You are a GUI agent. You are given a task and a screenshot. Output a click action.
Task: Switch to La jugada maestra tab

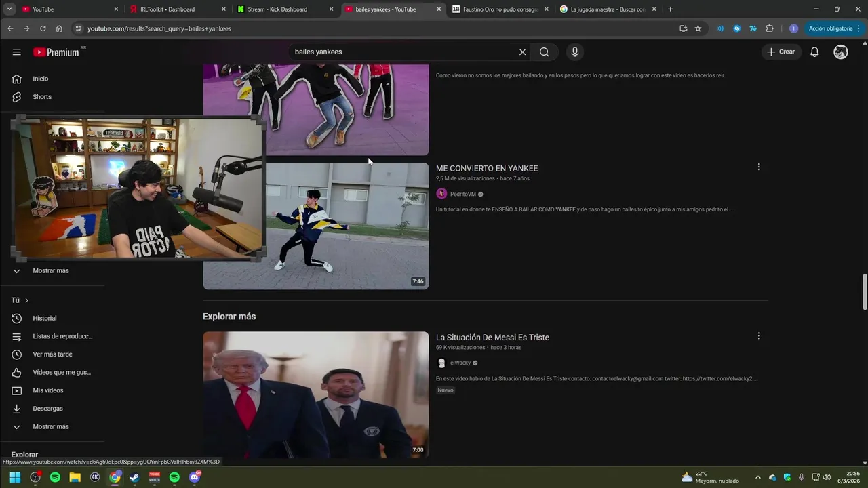pos(608,9)
